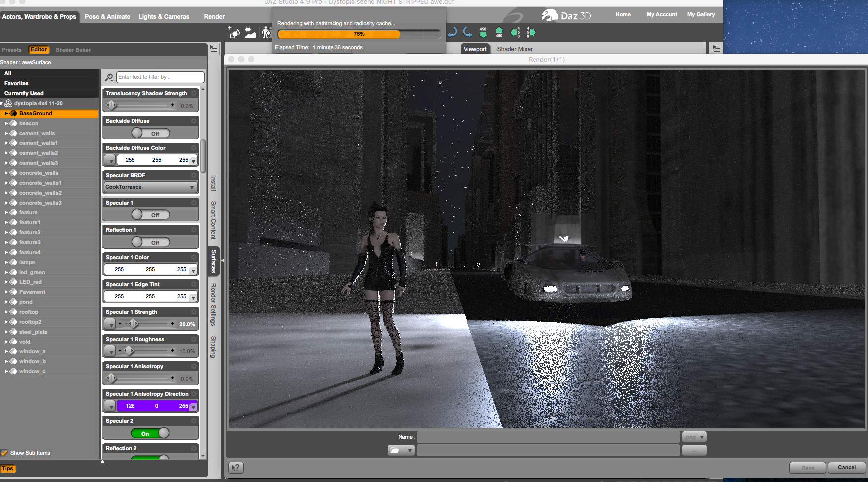Click the filter text input field

point(160,77)
